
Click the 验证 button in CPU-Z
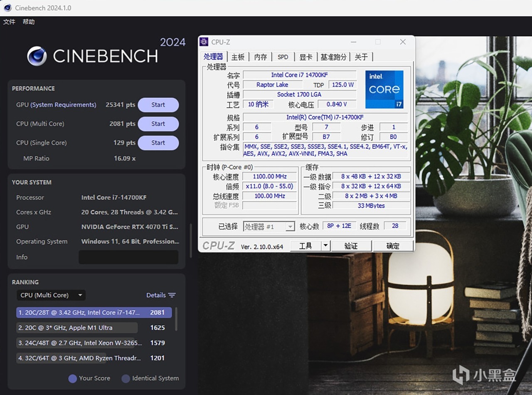click(x=351, y=246)
